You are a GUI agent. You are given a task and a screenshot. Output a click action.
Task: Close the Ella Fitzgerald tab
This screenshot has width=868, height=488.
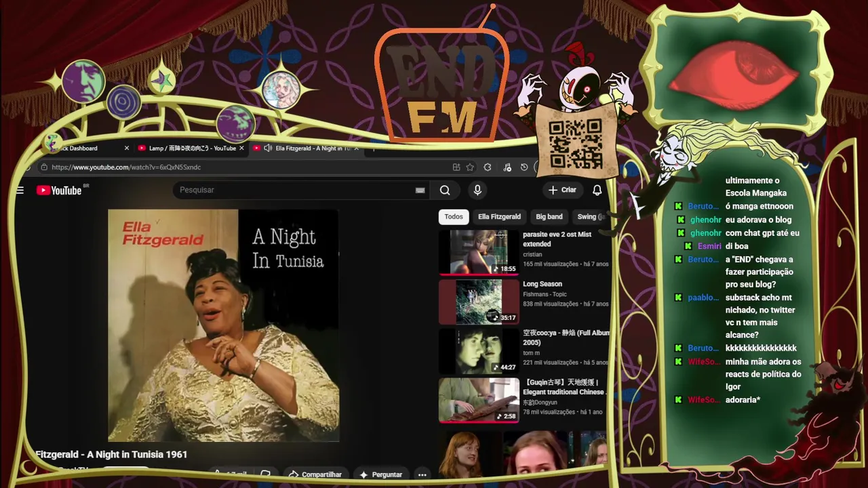(357, 148)
